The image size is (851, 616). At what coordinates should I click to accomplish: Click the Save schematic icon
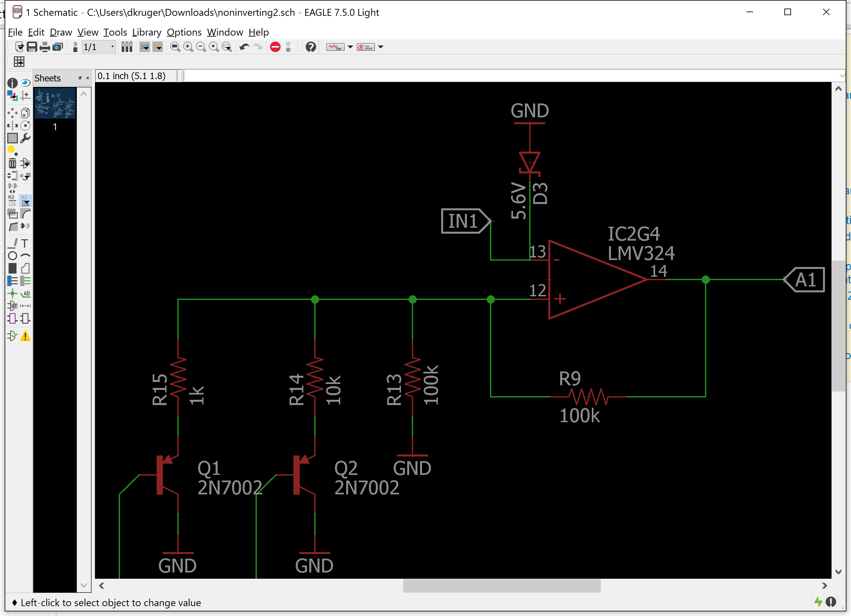[x=32, y=47]
